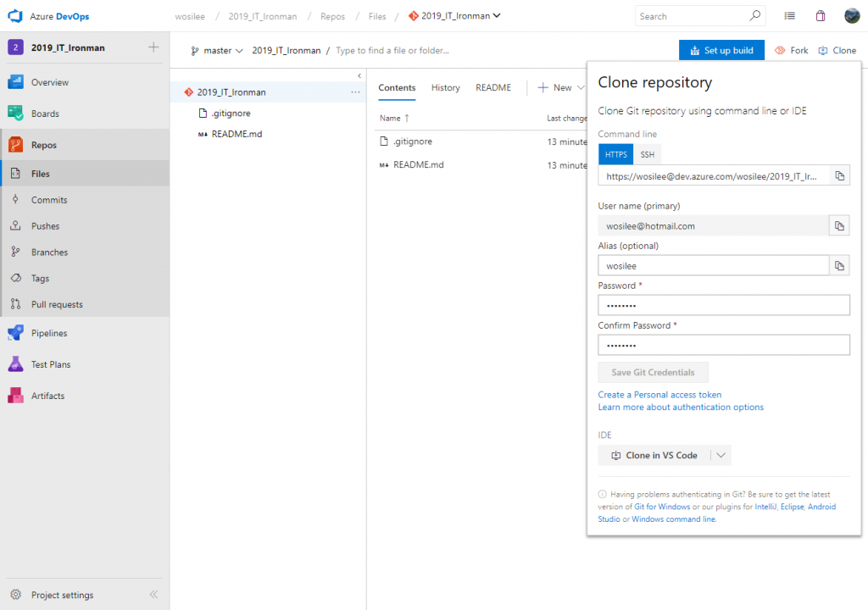The width and height of the screenshot is (868, 610).
Task: Open the repository selector dropdown 2019_IT_Ironman
Action: point(454,16)
